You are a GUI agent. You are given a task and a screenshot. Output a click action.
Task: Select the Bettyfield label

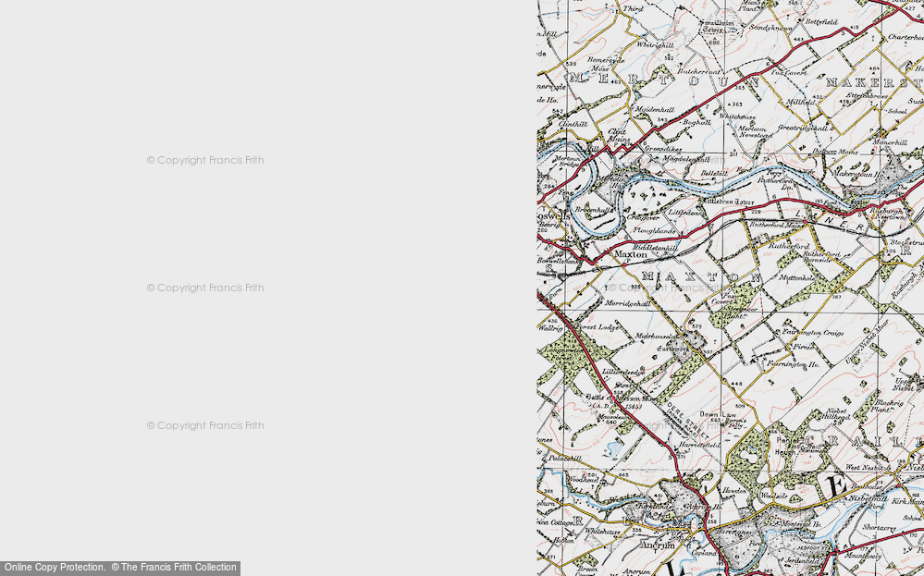click(821, 22)
